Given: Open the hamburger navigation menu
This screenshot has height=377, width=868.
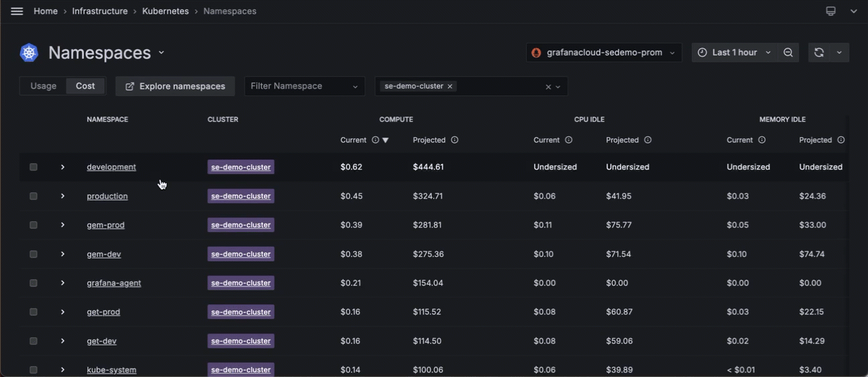Looking at the screenshot, I should [17, 11].
